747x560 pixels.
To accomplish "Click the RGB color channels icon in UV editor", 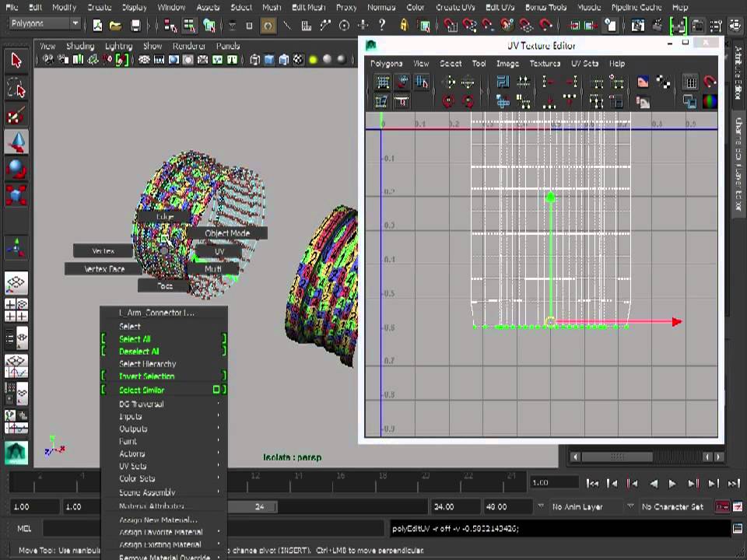I will pos(710,101).
